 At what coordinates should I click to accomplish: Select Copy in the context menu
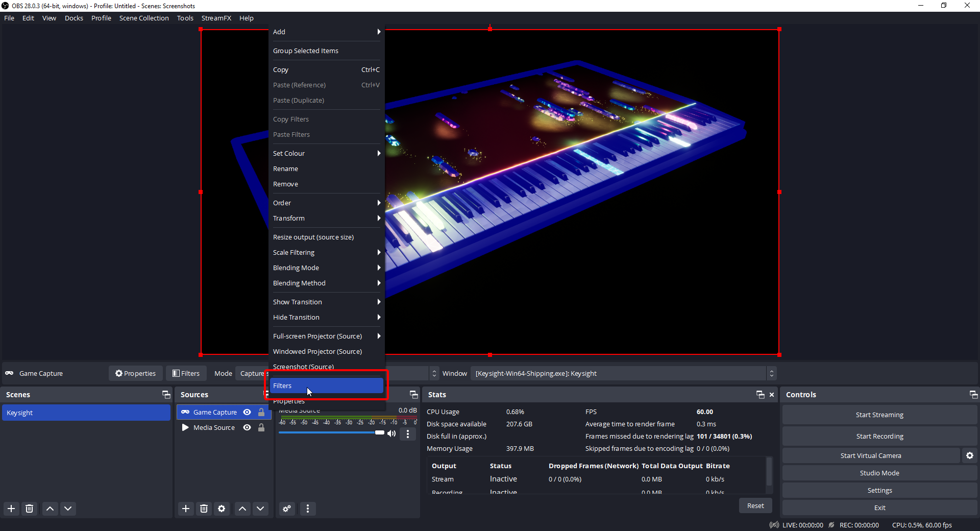[x=327, y=69]
